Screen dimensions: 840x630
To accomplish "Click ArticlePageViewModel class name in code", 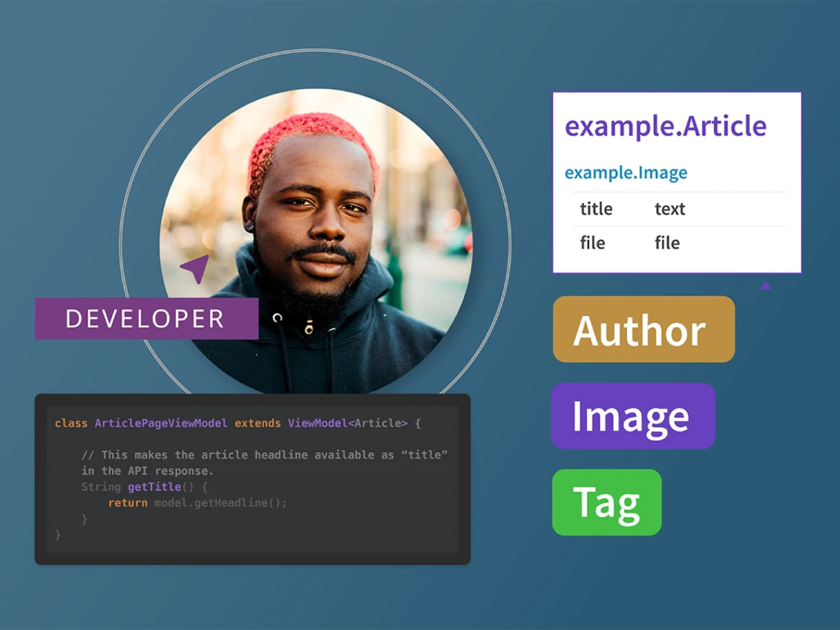I will coord(161,423).
